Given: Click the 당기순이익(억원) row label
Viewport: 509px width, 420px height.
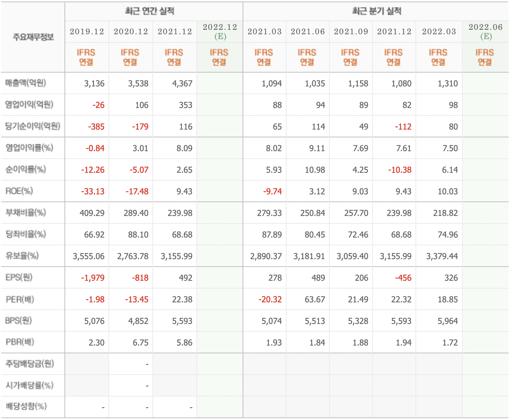Looking at the screenshot, I should tap(32, 126).
